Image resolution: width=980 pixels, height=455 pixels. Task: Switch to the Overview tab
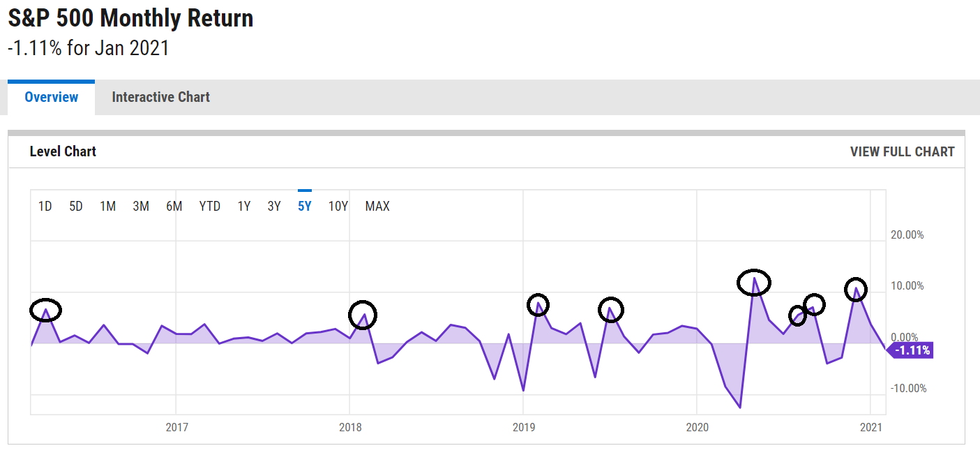(x=51, y=98)
